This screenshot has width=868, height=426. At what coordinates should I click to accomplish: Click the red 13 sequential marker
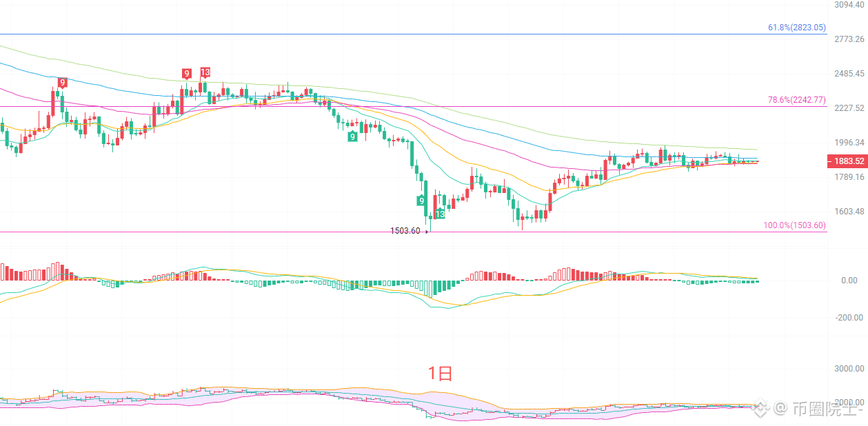tap(205, 72)
